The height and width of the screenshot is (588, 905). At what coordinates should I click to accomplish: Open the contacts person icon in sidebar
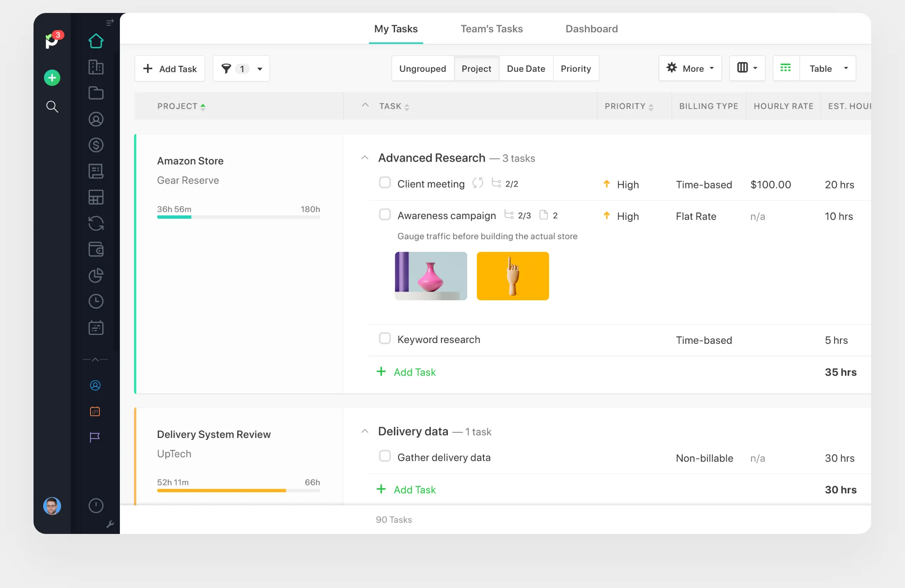(x=96, y=119)
